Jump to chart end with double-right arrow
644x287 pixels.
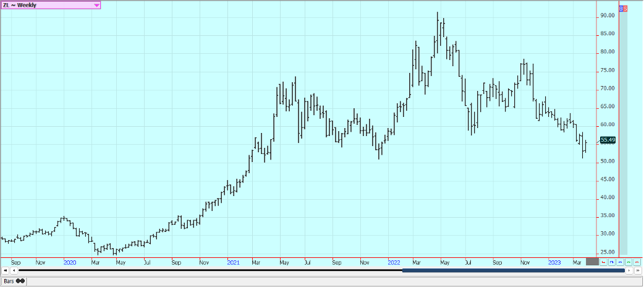point(638,270)
